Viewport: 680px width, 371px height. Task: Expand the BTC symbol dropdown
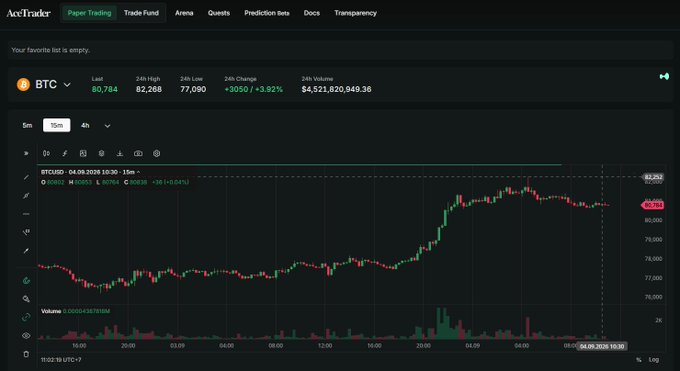coord(67,85)
